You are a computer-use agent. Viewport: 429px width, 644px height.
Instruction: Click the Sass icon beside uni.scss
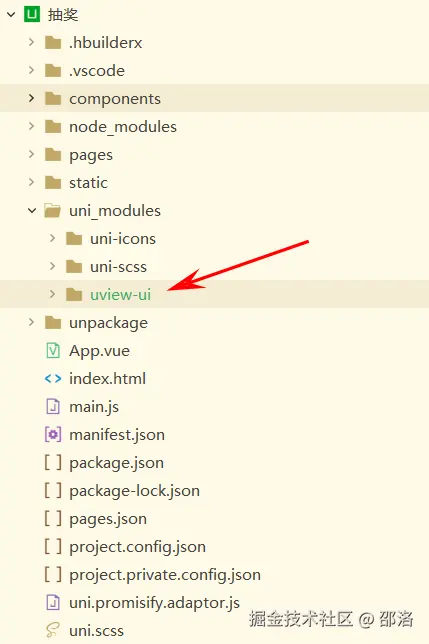[53, 630]
